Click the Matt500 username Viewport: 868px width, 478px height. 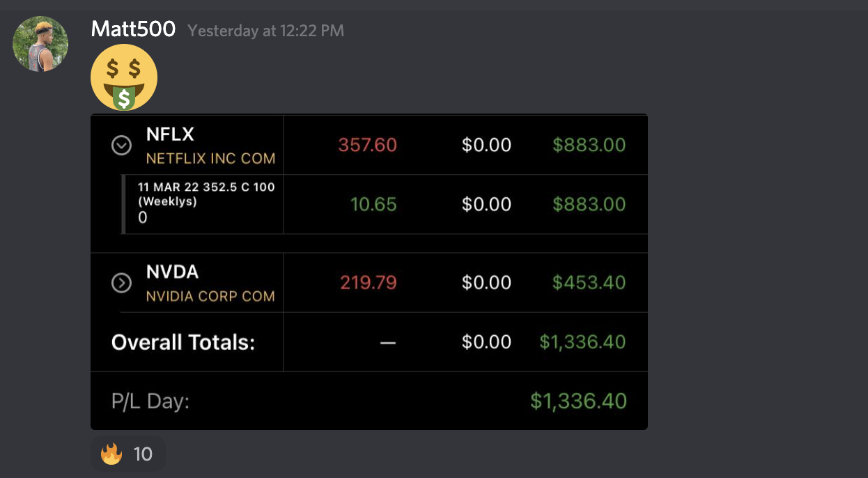click(x=133, y=29)
